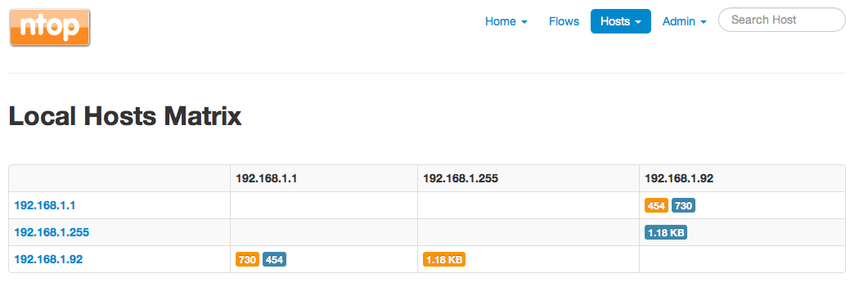Click the ntop orange logo

point(50,27)
